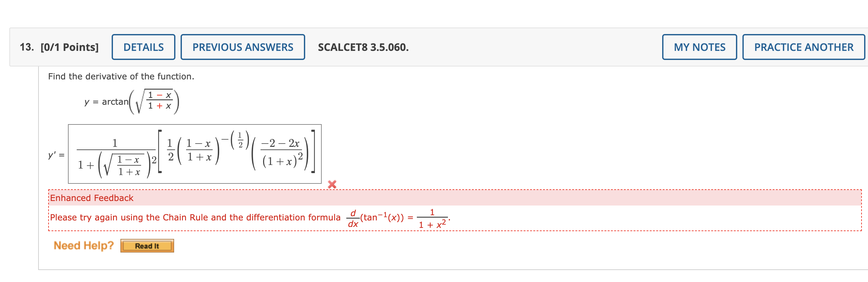Open MY NOTES
This screenshot has width=868, height=282.
(x=699, y=47)
